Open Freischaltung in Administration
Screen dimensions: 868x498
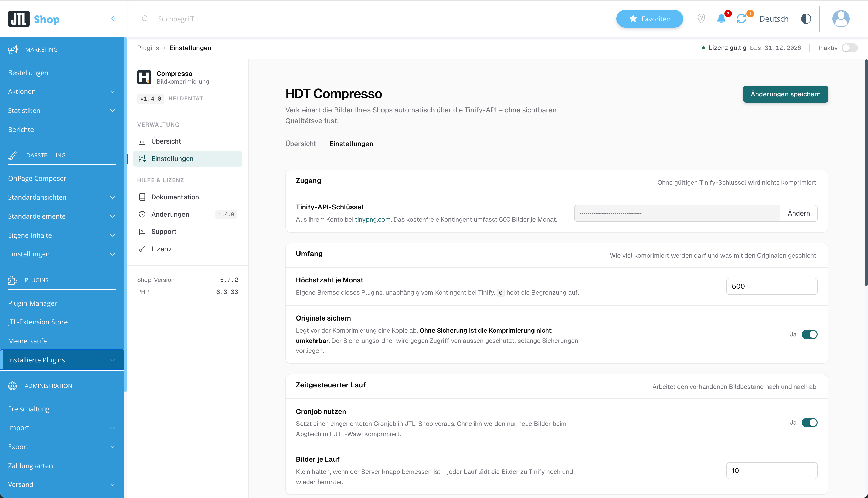(x=29, y=409)
